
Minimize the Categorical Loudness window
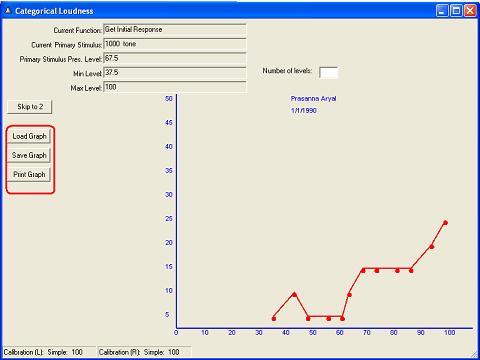click(x=442, y=11)
